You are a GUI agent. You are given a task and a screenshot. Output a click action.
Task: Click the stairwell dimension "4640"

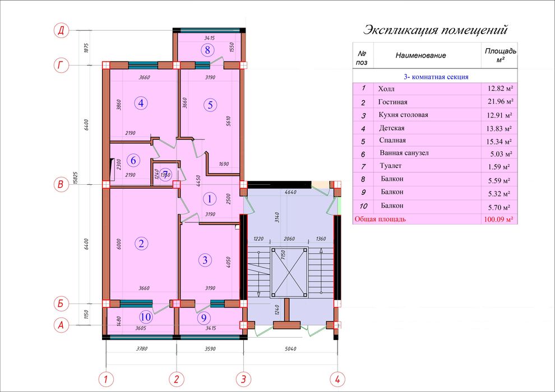coord(290,192)
